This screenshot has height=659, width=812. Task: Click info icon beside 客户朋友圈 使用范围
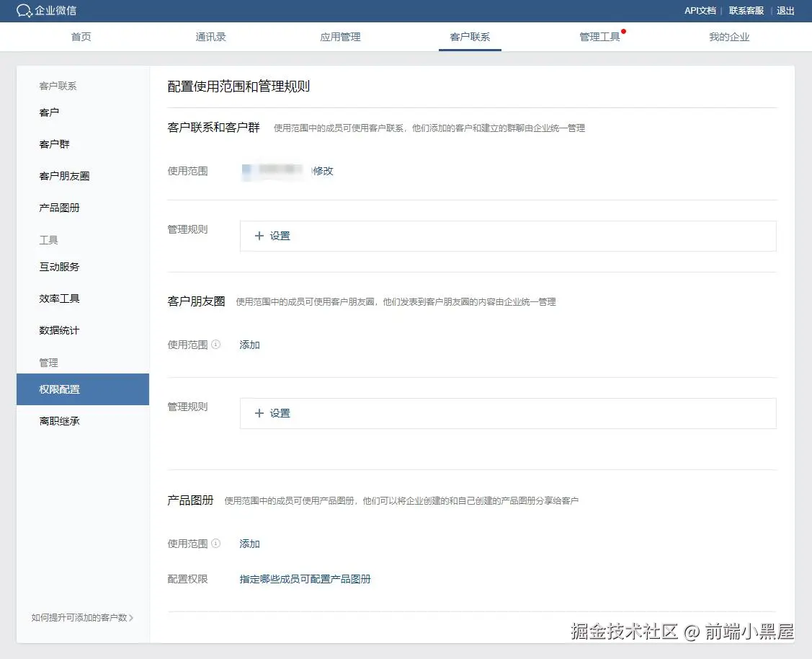click(216, 344)
